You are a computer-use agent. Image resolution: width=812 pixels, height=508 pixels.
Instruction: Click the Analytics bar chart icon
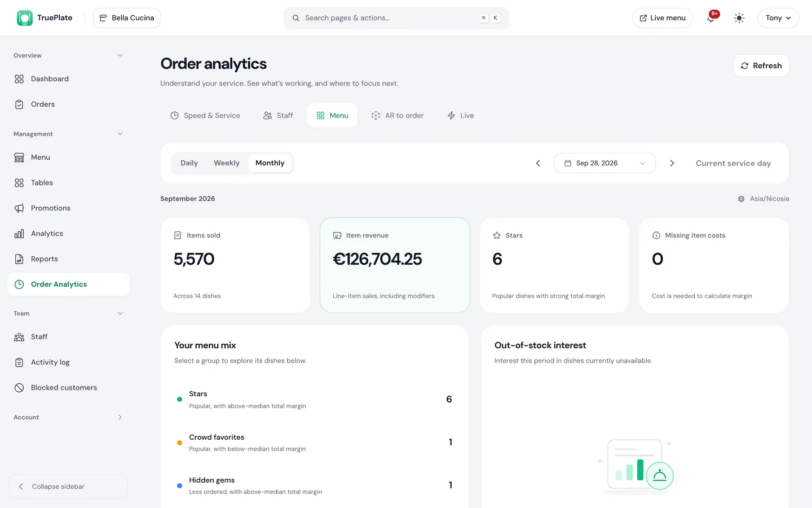point(19,234)
